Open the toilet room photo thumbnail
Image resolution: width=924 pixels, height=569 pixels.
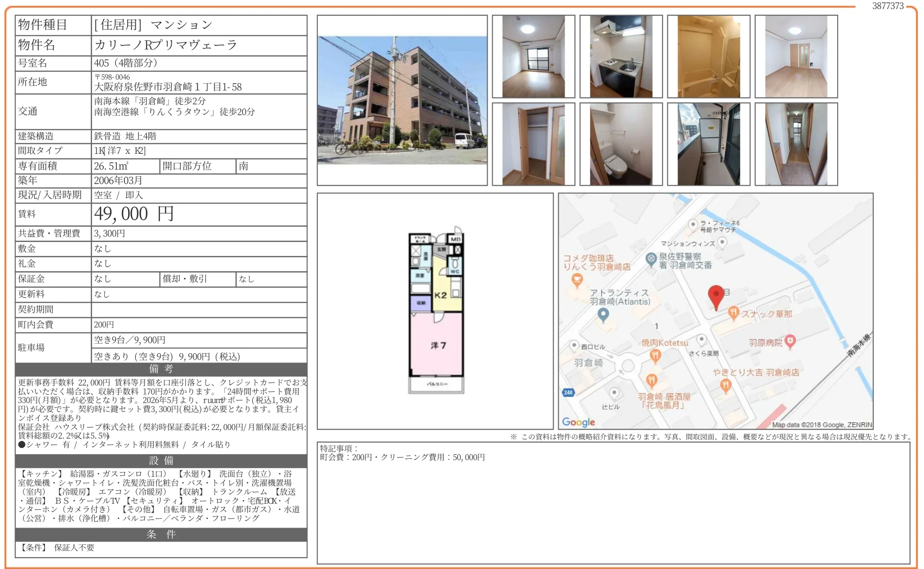(x=621, y=144)
